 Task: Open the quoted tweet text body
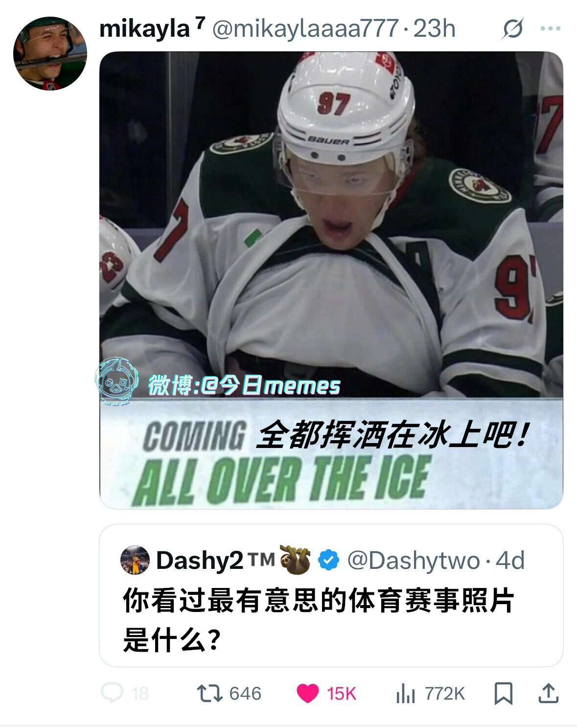(x=318, y=620)
